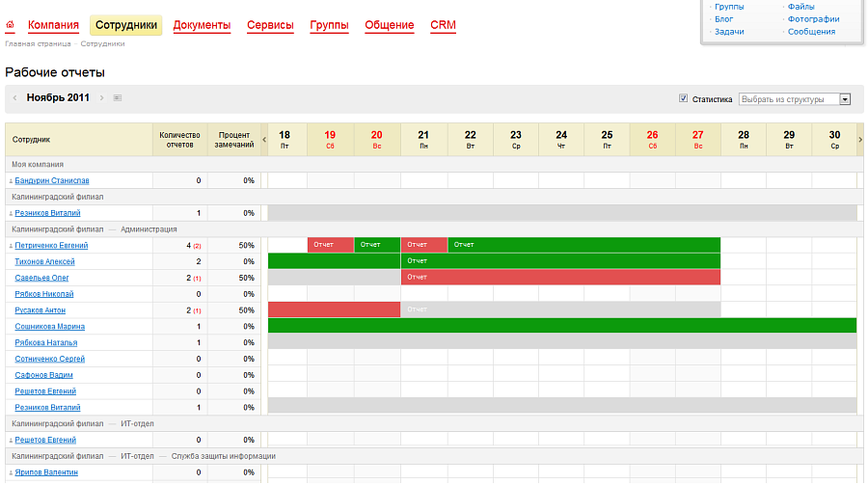Open the Группы menu
Image resolution: width=868 pixels, height=484 pixels.
tap(330, 25)
